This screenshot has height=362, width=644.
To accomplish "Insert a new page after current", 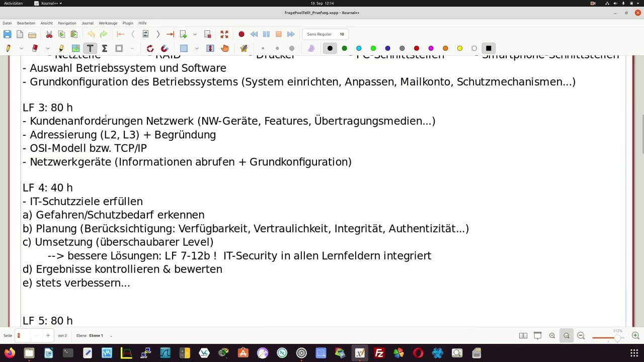I will [x=183, y=34].
